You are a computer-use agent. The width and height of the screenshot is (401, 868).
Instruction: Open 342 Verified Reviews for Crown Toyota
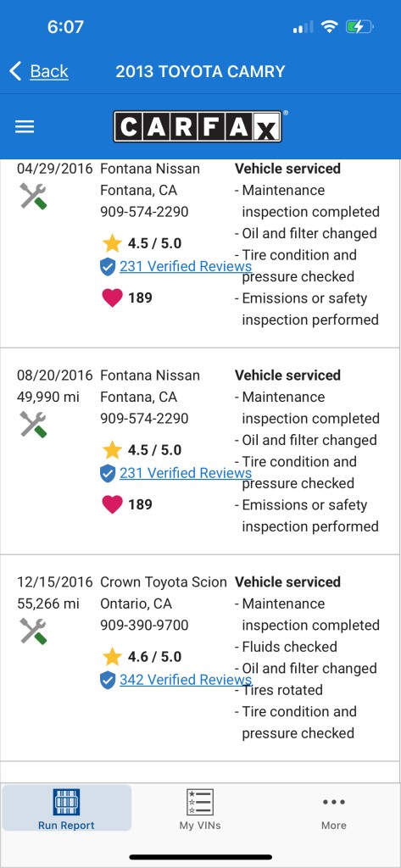(186, 679)
